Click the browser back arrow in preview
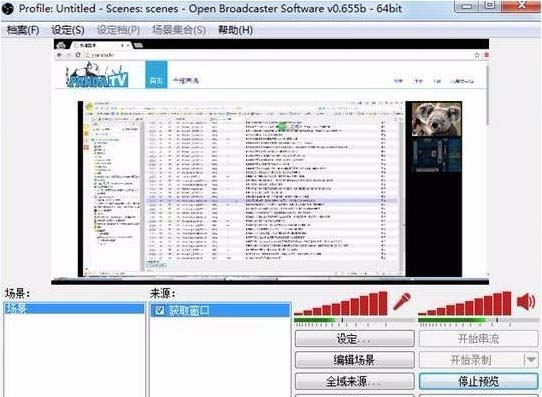542x397 pixels. coord(60,55)
